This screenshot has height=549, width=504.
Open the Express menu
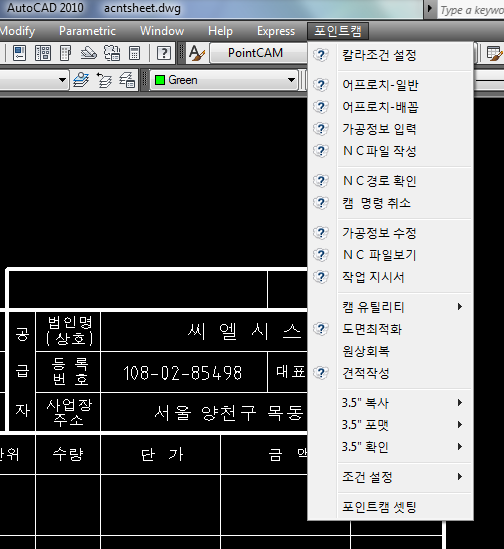click(276, 31)
